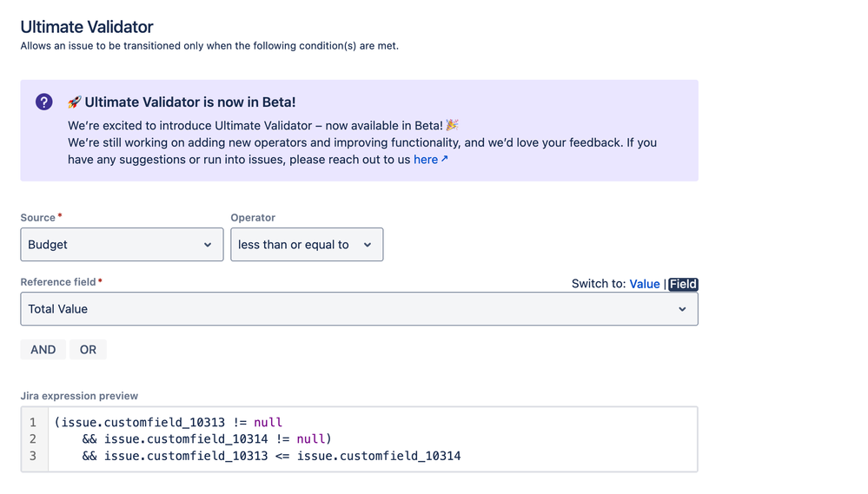Click the external link arrow next to 'here'

click(x=445, y=159)
